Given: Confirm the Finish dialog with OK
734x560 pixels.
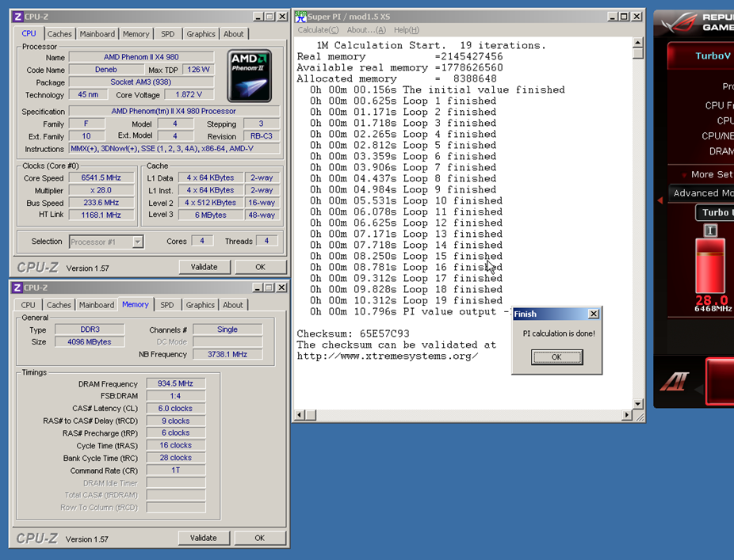Looking at the screenshot, I should pyautogui.click(x=556, y=357).
